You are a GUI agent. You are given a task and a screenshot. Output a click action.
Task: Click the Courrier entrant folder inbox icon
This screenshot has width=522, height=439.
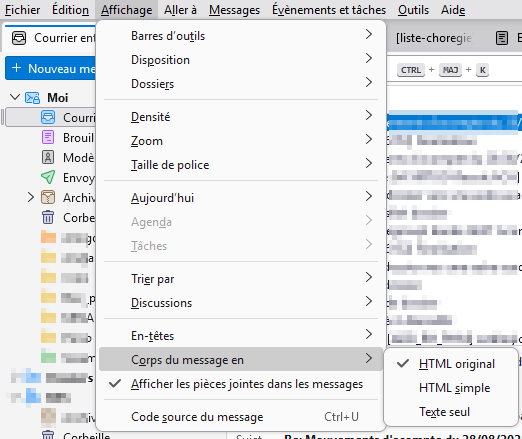point(48,117)
